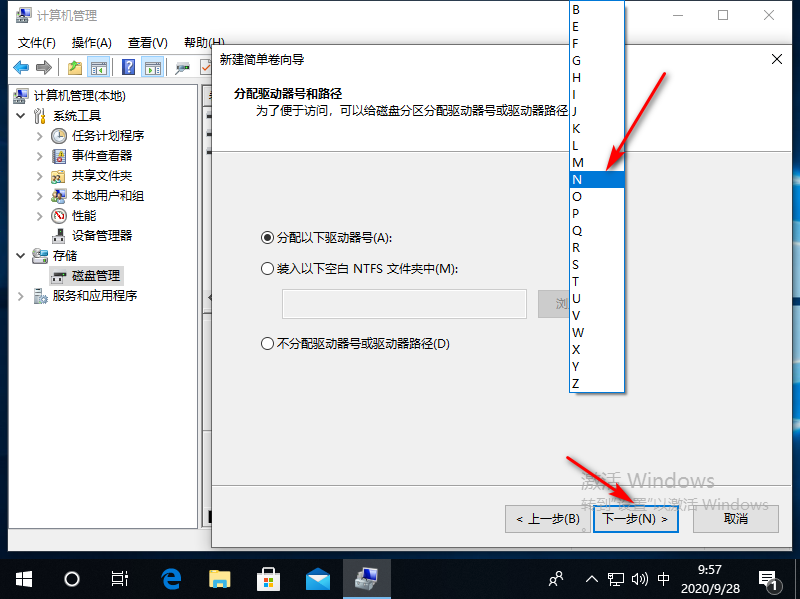The width and height of the screenshot is (800, 599).
Task: Collapse the 系统工具 tree node
Action: pos(20,115)
